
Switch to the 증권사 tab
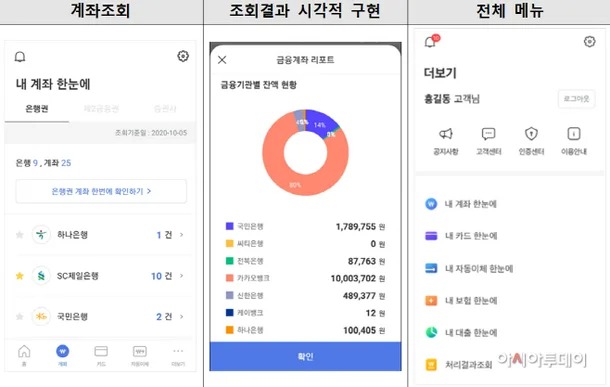tap(165, 109)
